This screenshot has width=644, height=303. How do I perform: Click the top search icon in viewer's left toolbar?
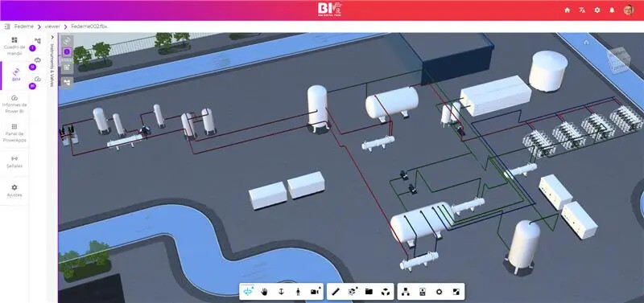[x=67, y=41]
